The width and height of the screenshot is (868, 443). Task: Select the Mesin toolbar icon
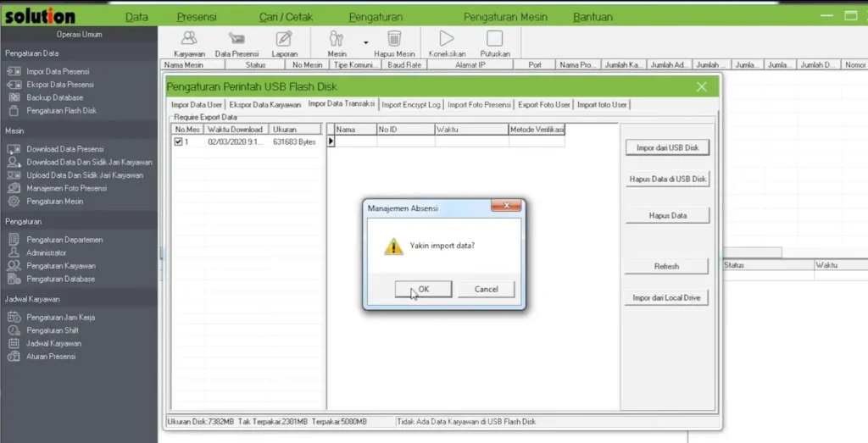[337, 39]
